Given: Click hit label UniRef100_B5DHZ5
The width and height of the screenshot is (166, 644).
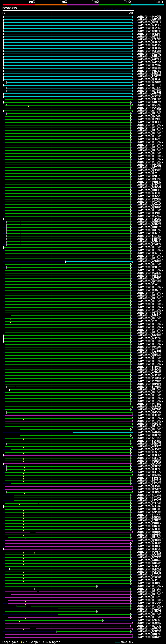Looking at the screenshot, I should click(x=149, y=267).
